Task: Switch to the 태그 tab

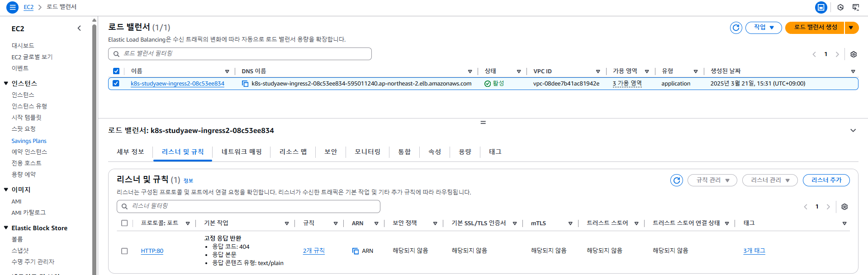Action: (x=495, y=152)
